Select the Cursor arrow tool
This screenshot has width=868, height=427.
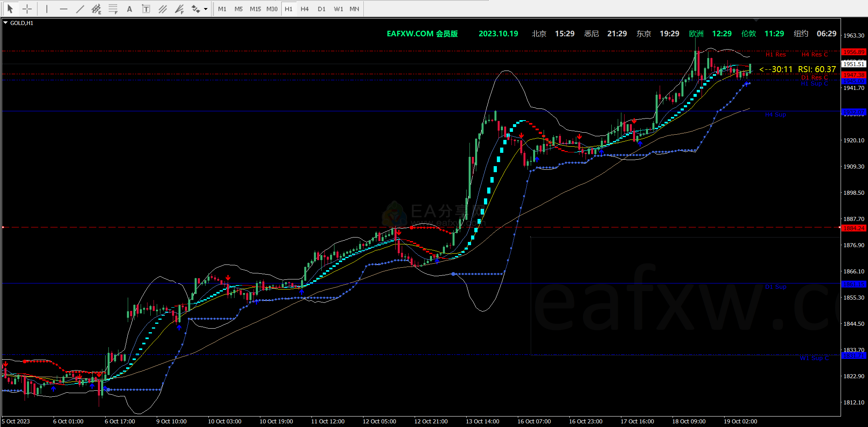pyautogui.click(x=10, y=8)
